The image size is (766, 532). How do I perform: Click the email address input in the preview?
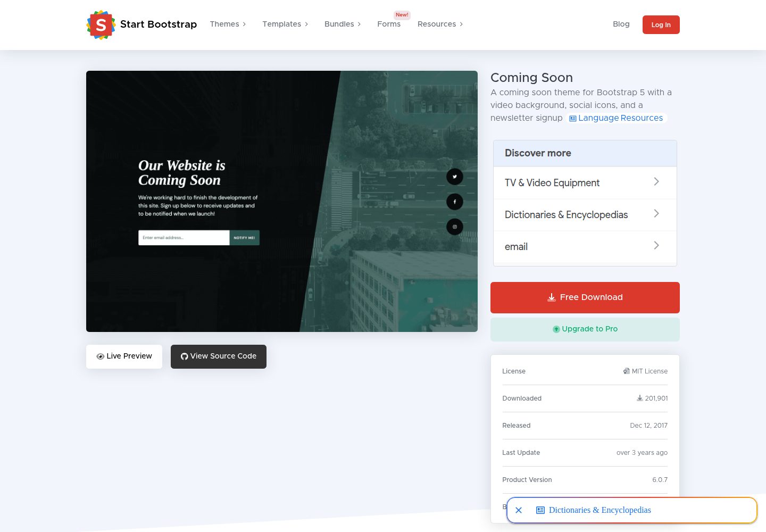pos(184,238)
